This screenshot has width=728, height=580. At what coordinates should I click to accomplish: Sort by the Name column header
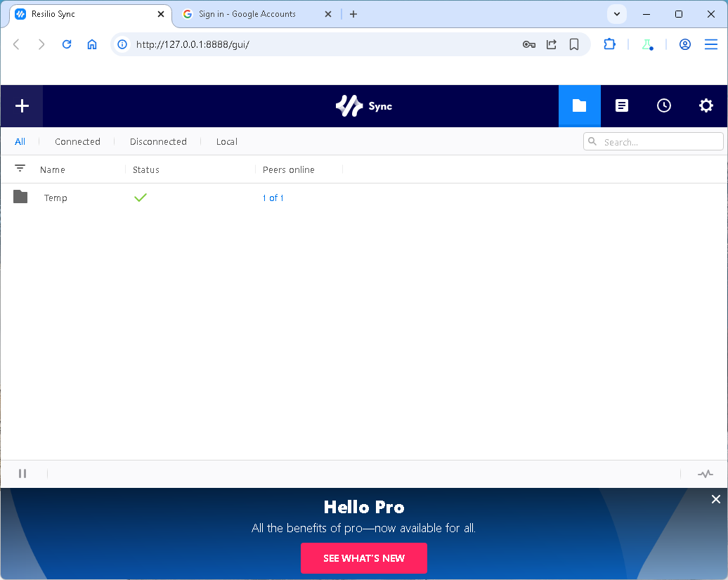(53, 169)
